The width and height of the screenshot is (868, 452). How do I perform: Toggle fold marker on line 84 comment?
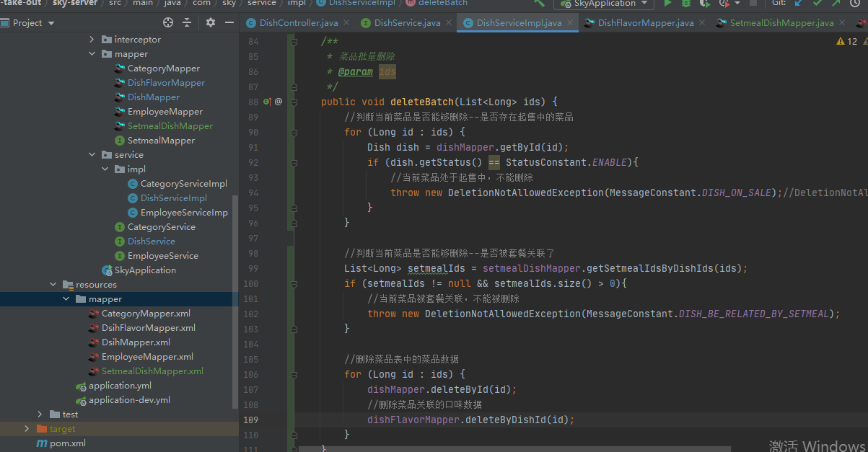(x=294, y=42)
